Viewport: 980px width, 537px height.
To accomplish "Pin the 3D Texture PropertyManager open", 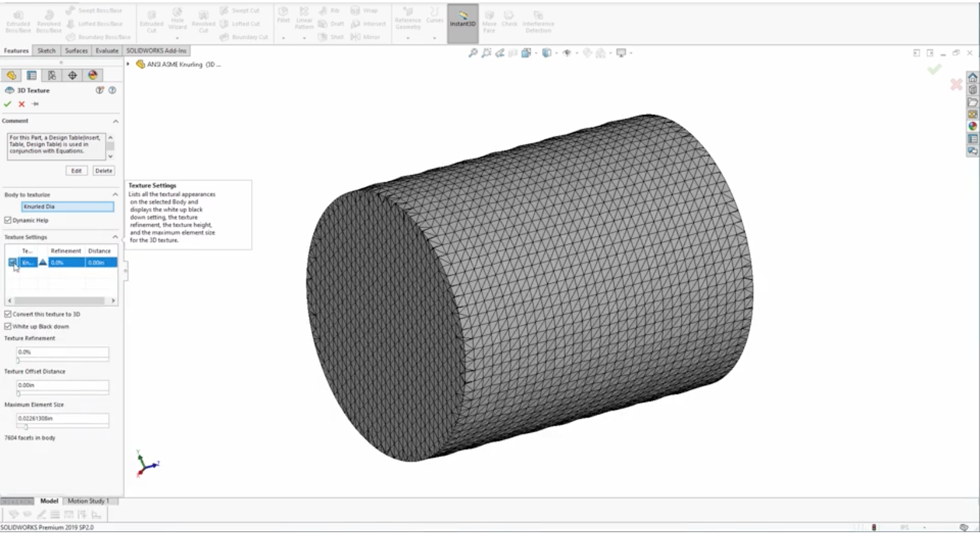I will coord(35,104).
